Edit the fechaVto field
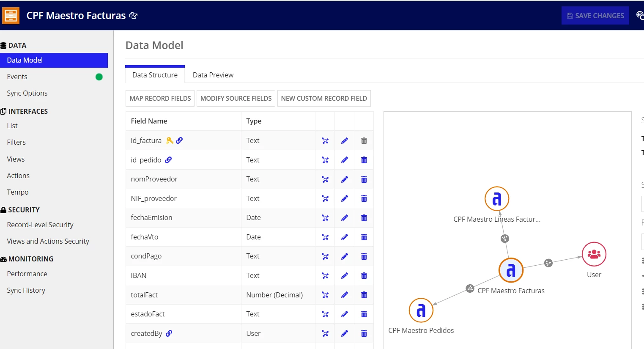The height and width of the screenshot is (349, 644). coord(345,237)
